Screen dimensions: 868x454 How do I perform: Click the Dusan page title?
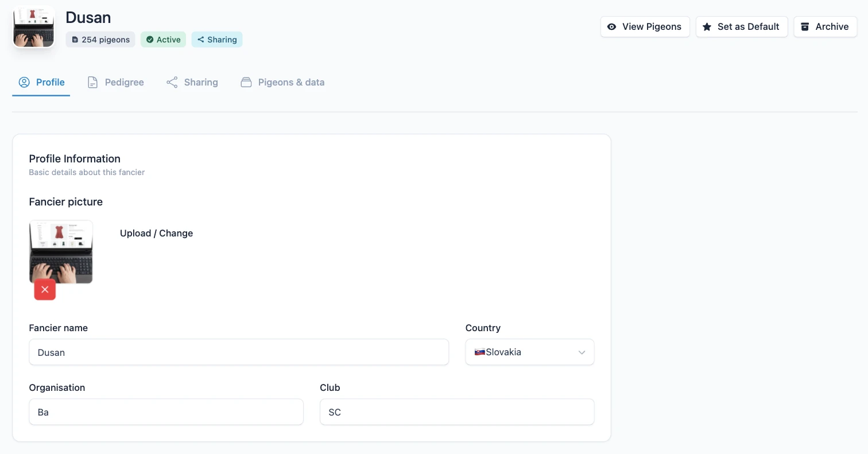tap(88, 17)
